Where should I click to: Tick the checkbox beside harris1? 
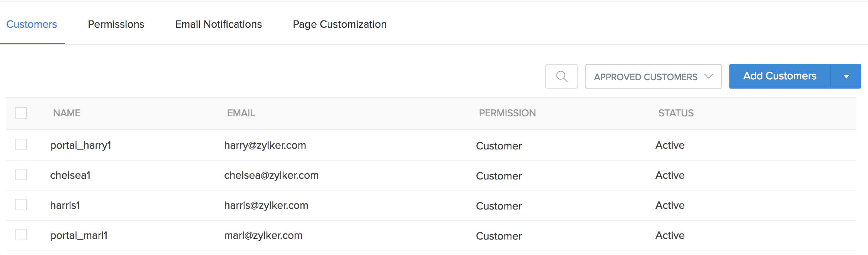click(x=21, y=205)
